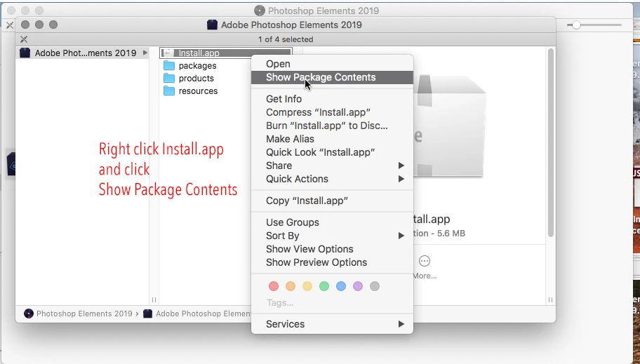The height and width of the screenshot is (364, 640).
Task: Copy "Install.app" from context menu
Action: 332,201
